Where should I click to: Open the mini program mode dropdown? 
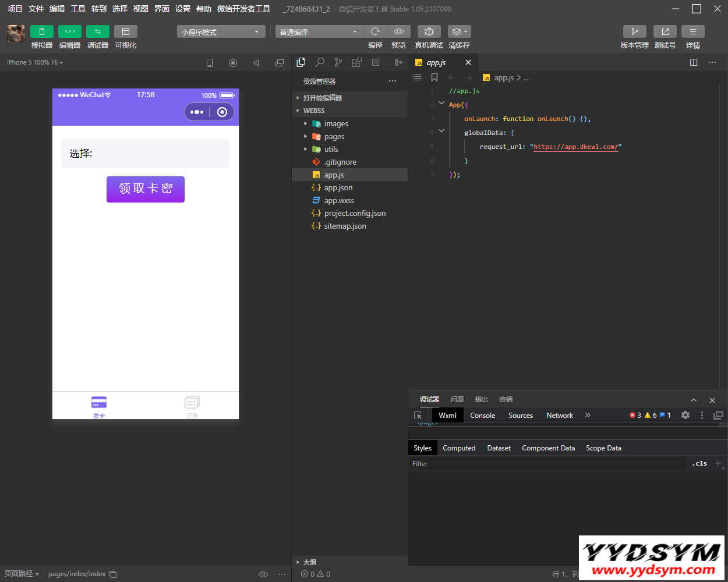[221, 32]
